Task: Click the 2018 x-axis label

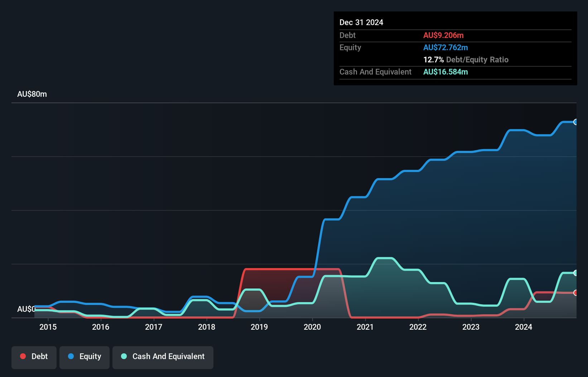Action: pyautogui.click(x=207, y=327)
